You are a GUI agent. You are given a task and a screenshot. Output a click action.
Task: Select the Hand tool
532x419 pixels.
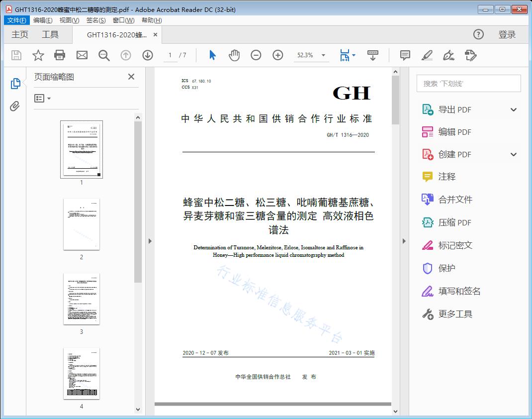coord(234,55)
